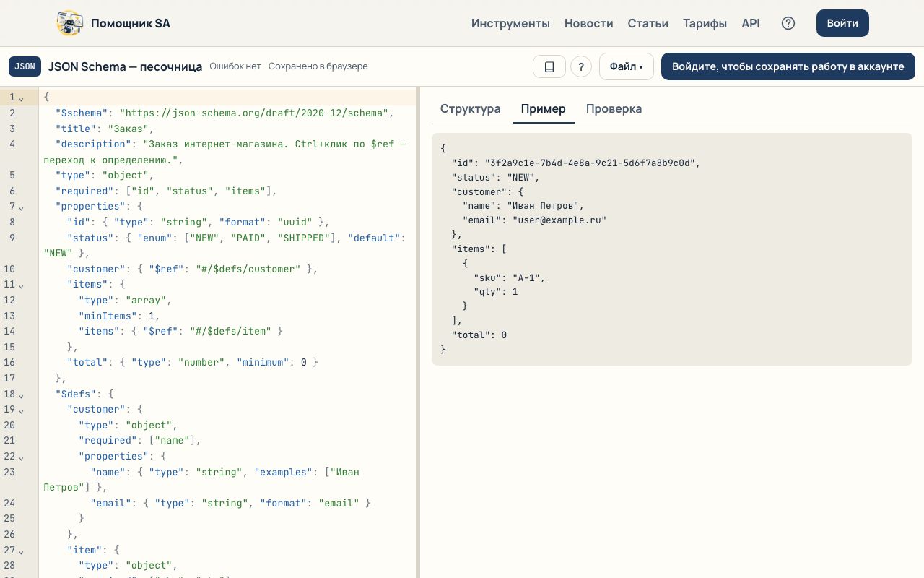Switch to the Структура tab
Viewport: 924px width, 578px height.
coord(471,108)
